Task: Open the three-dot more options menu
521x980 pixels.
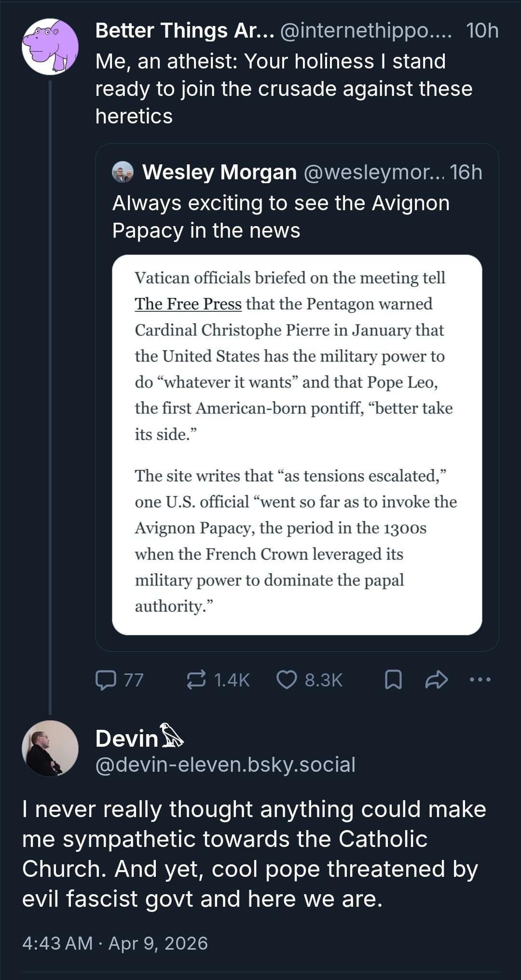Action: (480, 680)
